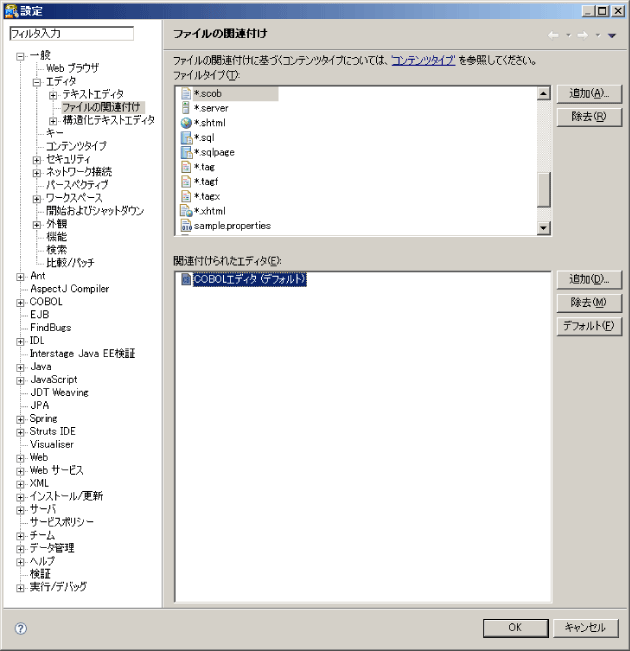This screenshot has width=630, height=651.
Task: Click 追加(A)... file type button
Action: click(589, 94)
